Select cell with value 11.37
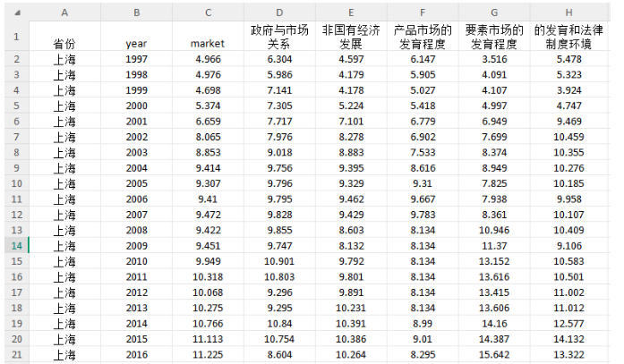 [x=494, y=246]
